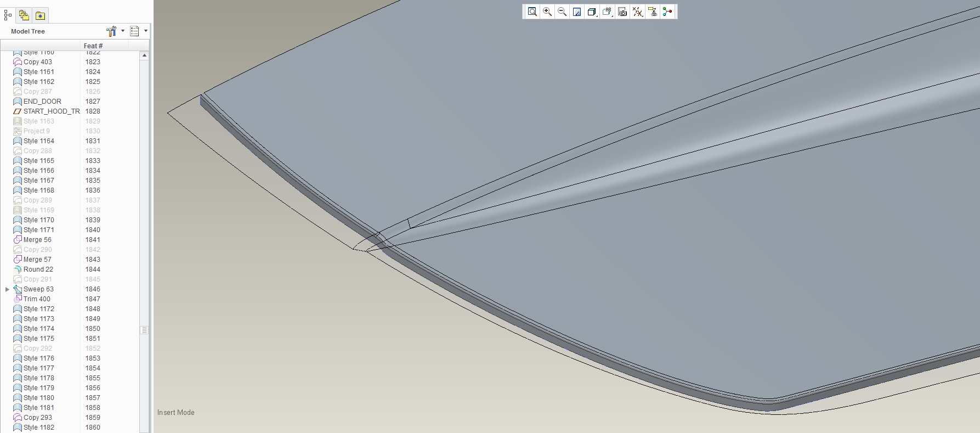Select Copy 403 in the model tree
980x433 pixels.
pyautogui.click(x=38, y=62)
